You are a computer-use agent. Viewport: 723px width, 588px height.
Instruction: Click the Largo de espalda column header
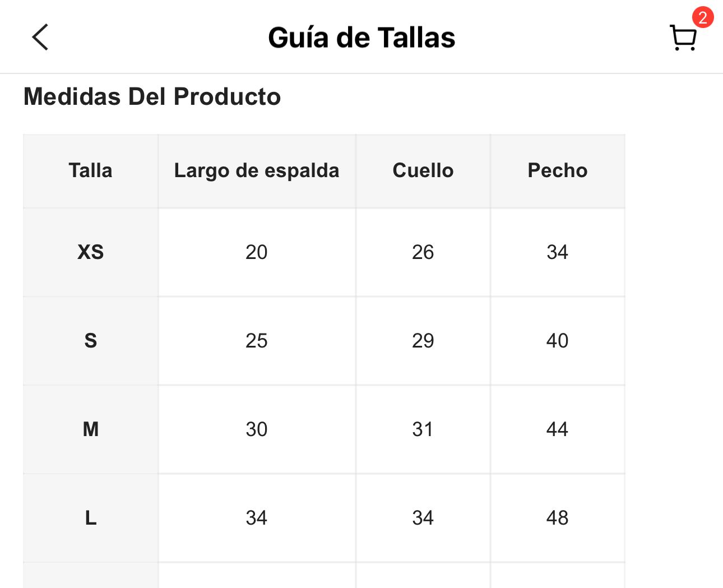coord(257,170)
